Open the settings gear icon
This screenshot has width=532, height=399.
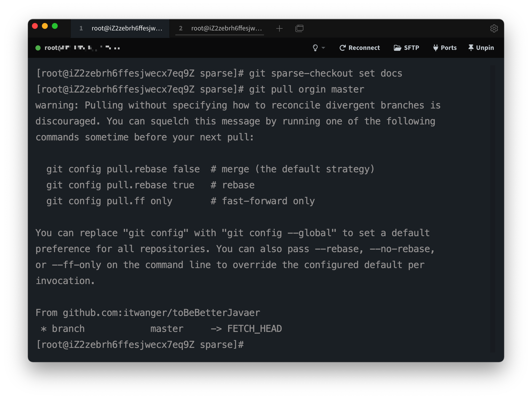click(x=494, y=28)
